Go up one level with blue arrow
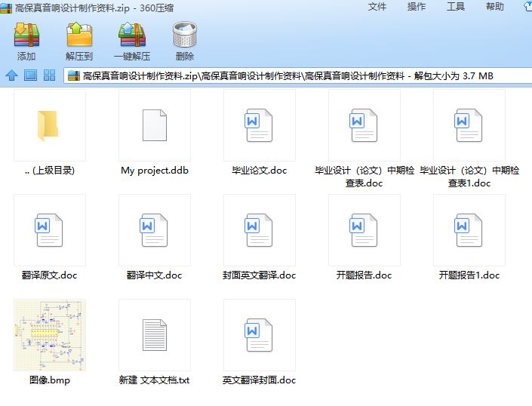The image size is (532, 406). click(11, 75)
